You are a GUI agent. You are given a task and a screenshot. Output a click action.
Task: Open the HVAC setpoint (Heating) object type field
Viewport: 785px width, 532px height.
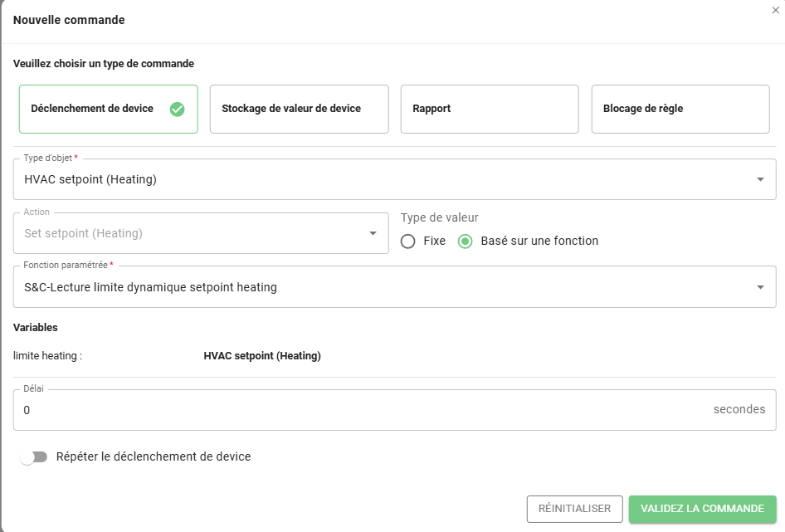pyautogui.click(x=382, y=179)
